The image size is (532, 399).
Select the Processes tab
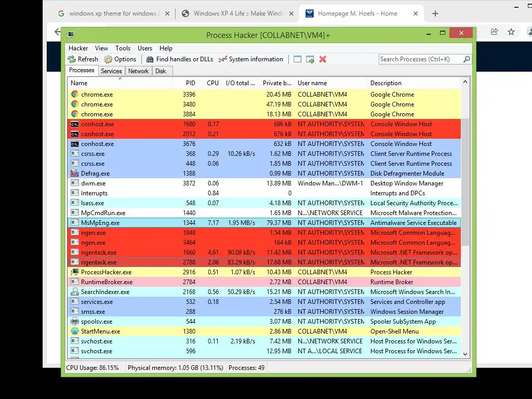(82, 70)
